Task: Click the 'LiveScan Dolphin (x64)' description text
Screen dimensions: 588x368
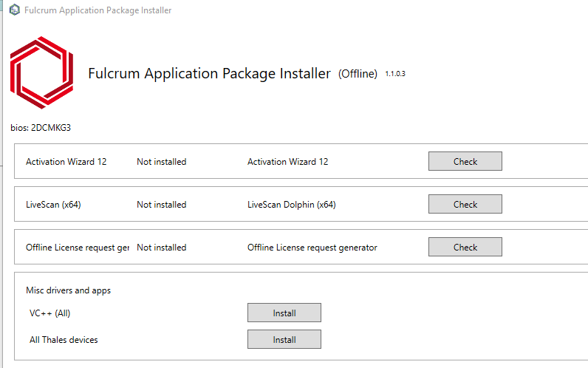Action: [x=291, y=205]
